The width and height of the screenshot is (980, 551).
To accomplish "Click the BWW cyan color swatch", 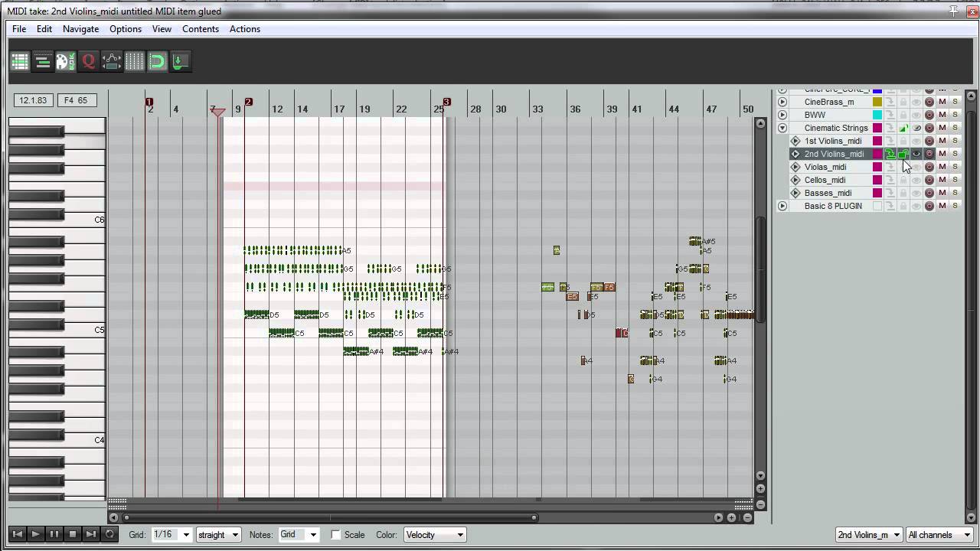I will click(x=877, y=115).
